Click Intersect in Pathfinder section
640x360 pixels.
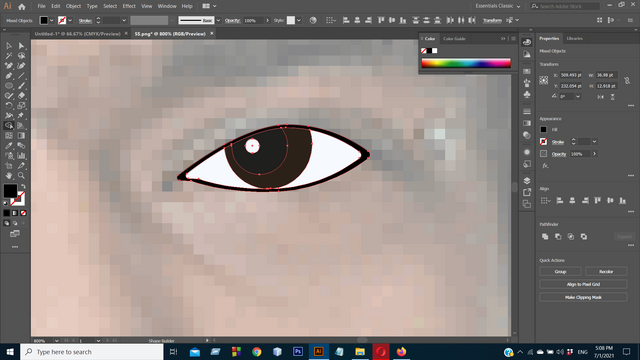[x=571, y=237]
